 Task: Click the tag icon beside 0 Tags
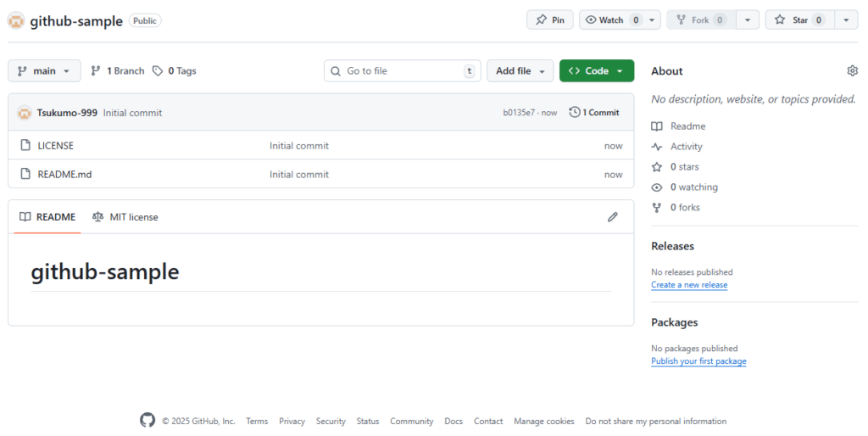point(158,71)
